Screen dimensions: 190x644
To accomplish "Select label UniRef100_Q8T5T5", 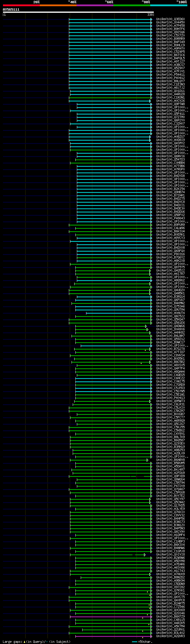I will (x=170, y=267).
